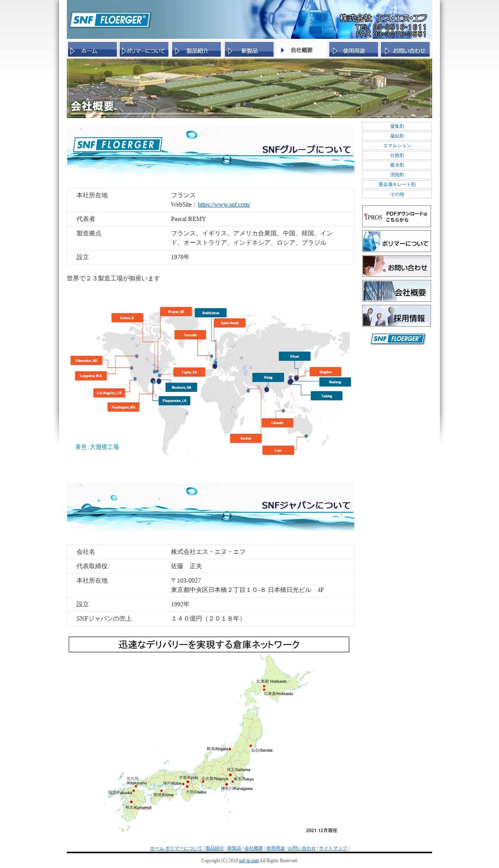499x868 pixels.
Task: Open footer サイトマップ link
Action: (333, 848)
